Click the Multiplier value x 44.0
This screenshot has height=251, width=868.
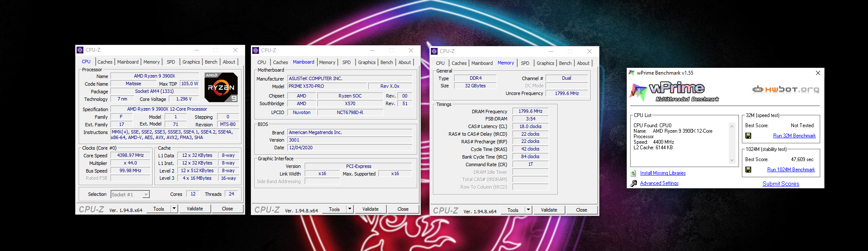coord(130,163)
